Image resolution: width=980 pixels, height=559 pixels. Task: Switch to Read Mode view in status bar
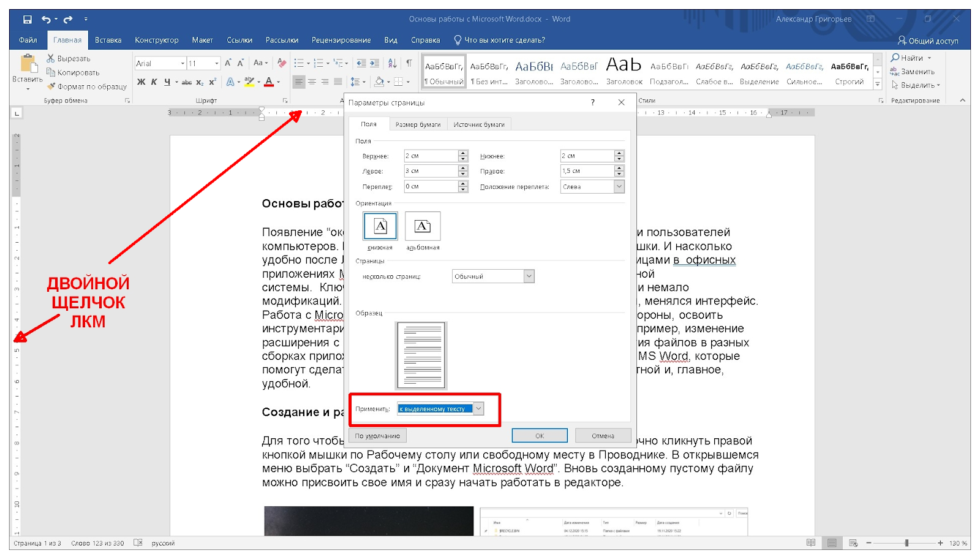(x=811, y=543)
